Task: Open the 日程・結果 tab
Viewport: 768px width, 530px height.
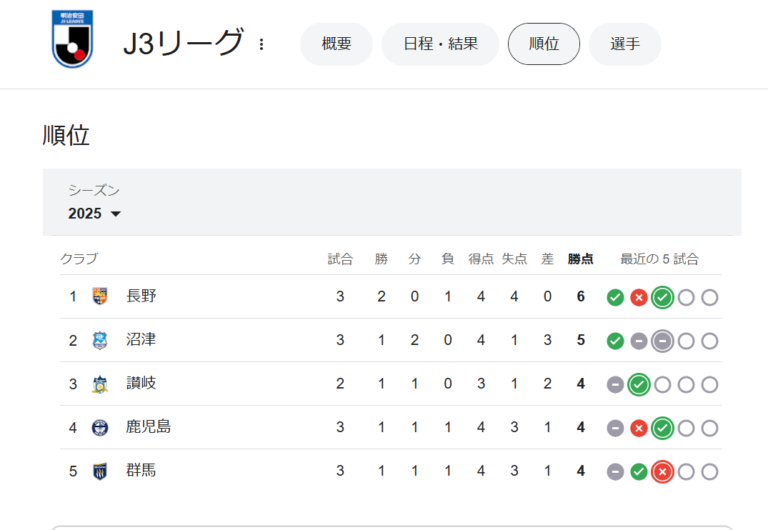Action: pos(440,44)
